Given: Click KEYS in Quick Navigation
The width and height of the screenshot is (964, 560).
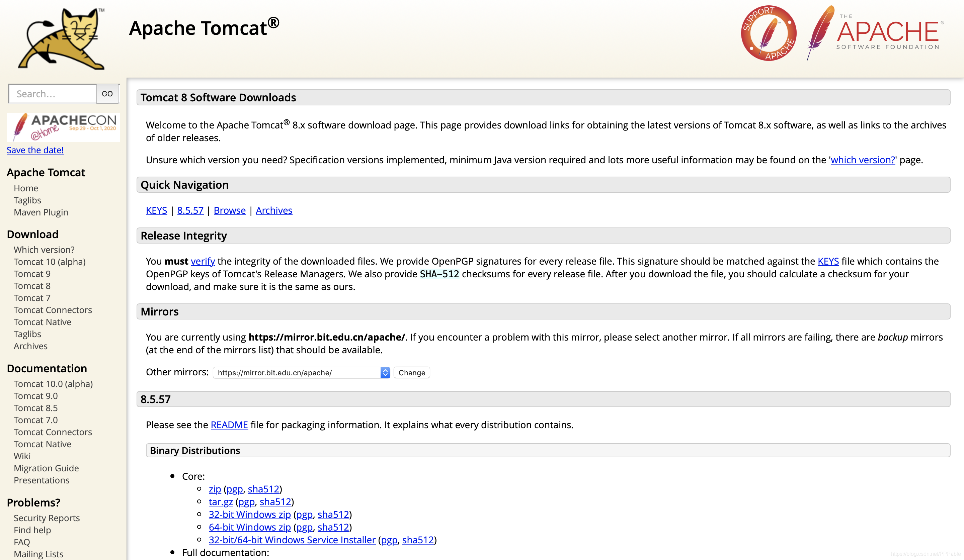Looking at the screenshot, I should 156,210.
